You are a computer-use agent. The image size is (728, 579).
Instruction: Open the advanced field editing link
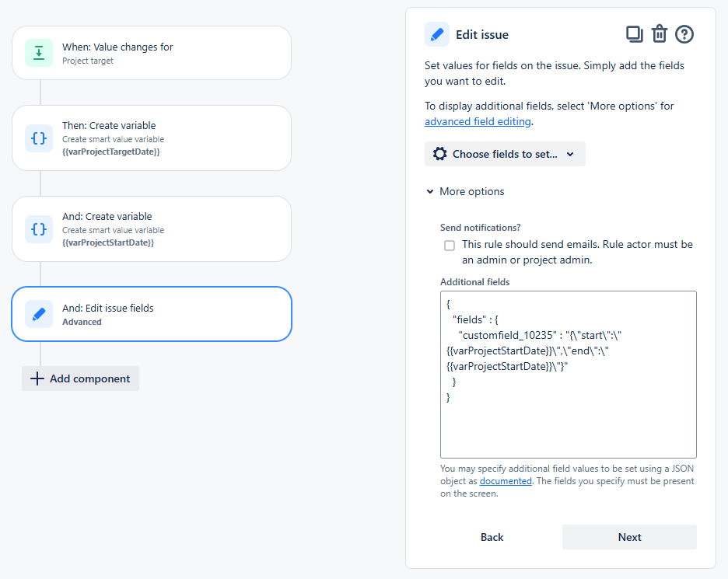click(x=478, y=121)
